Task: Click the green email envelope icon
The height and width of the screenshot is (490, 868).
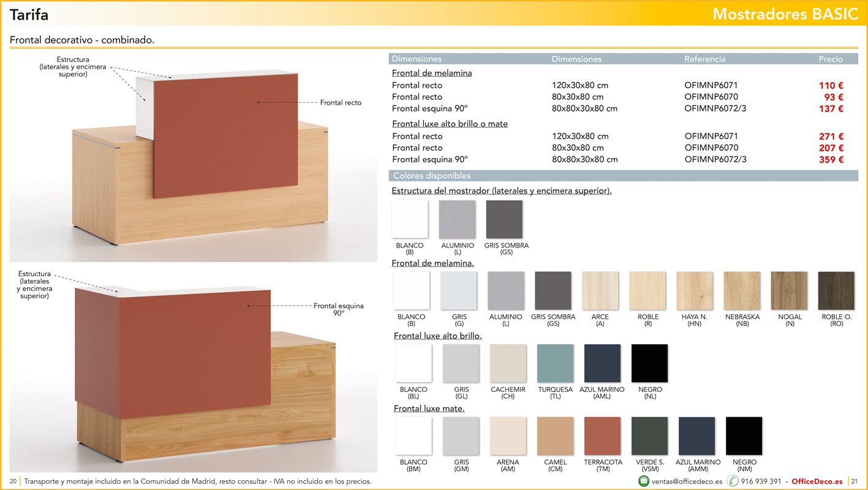Action: click(x=644, y=481)
